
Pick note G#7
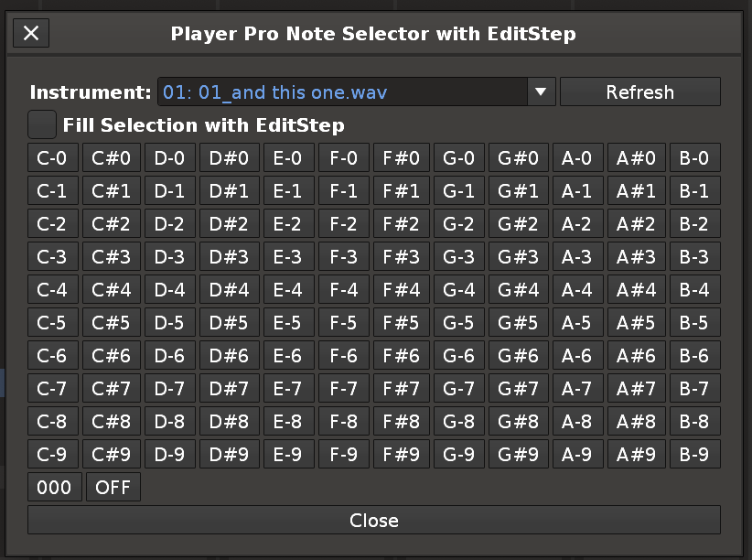pos(518,389)
